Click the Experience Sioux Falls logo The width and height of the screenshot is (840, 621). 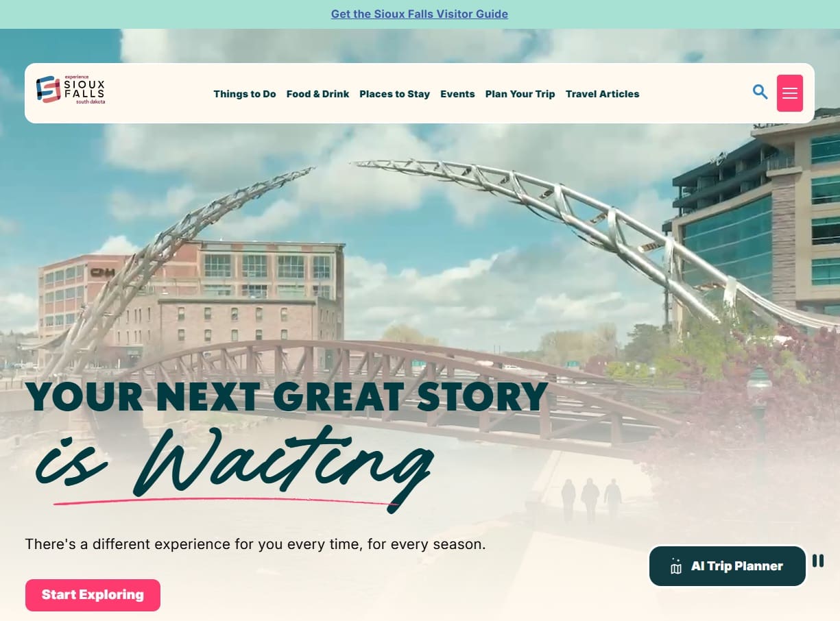71,90
